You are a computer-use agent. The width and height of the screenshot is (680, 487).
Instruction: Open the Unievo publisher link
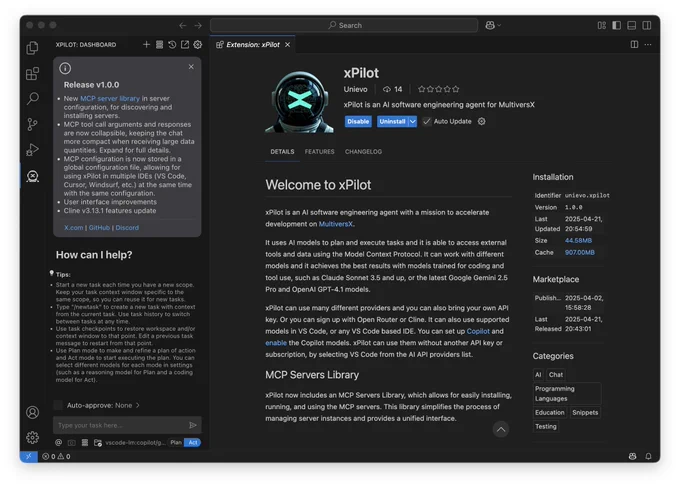[x=356, y=89]
